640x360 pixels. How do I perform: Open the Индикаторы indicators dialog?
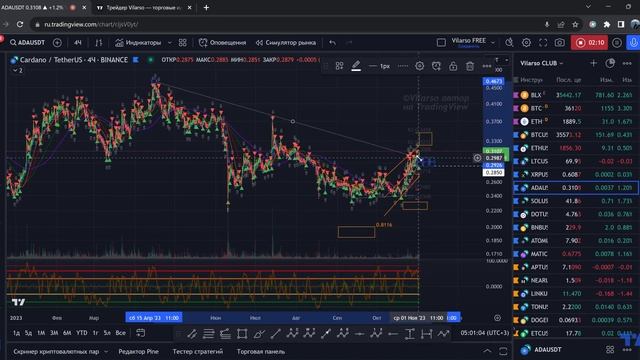click(x=138, y=42)
